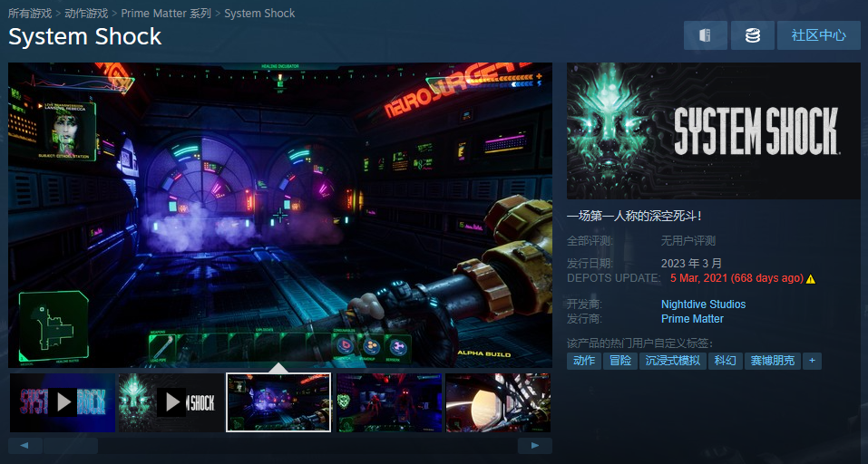The image size is (868, 464).
Task: Play the second System Shock trailer thumbnail
Action: click(x=171, y=402)
